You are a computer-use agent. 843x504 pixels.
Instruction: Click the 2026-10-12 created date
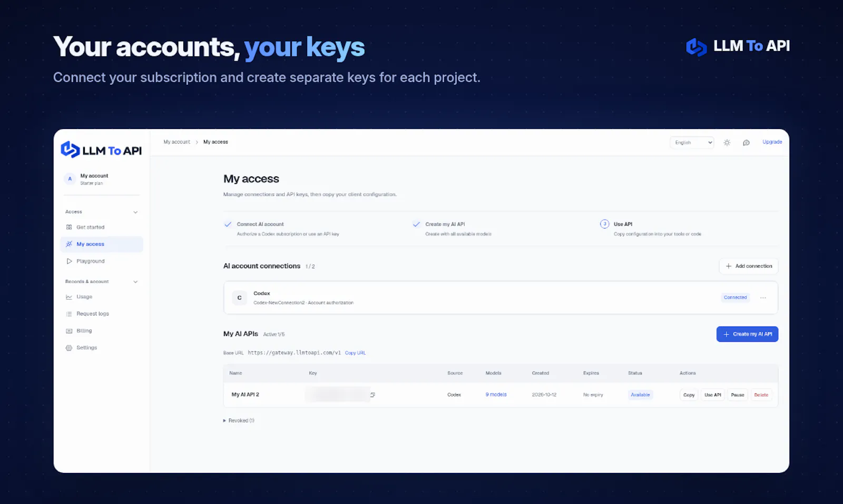[544, 394]
